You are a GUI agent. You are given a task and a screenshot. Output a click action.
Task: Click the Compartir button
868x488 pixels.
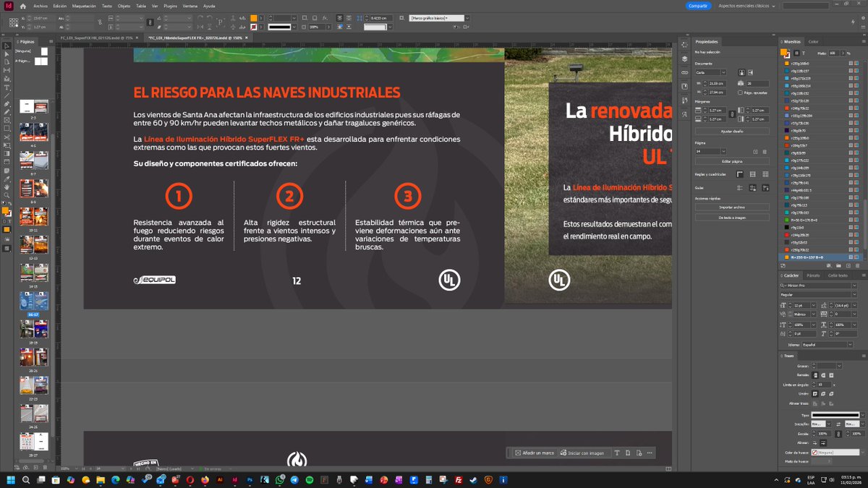click(x=698, y=5)
